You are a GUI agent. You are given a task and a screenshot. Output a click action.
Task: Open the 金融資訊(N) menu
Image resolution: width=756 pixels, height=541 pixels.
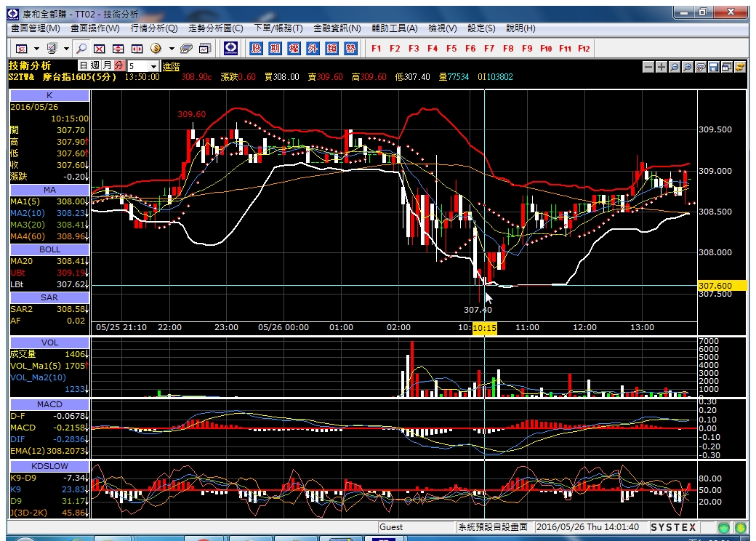337,28
